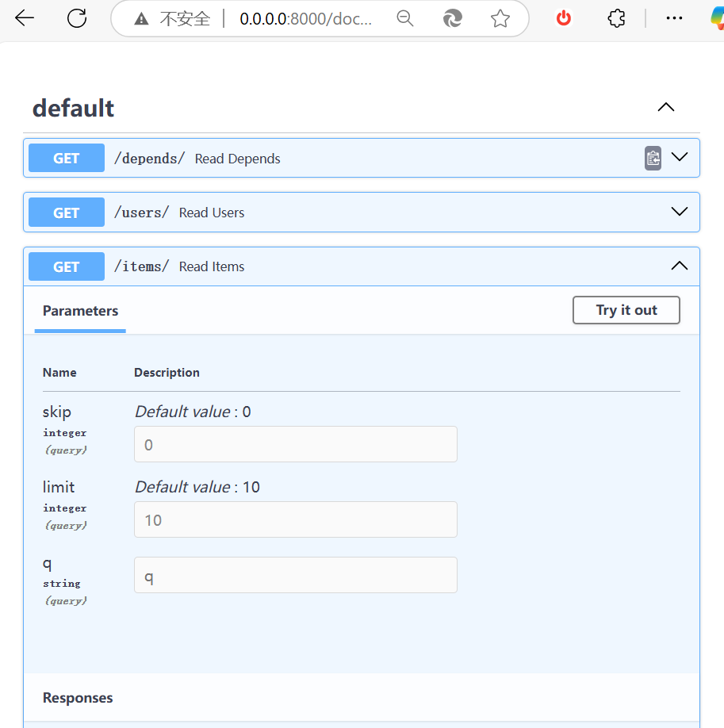This screenshot has height=728, width=724.
Task: Click the Name column header
Action: 59,373
